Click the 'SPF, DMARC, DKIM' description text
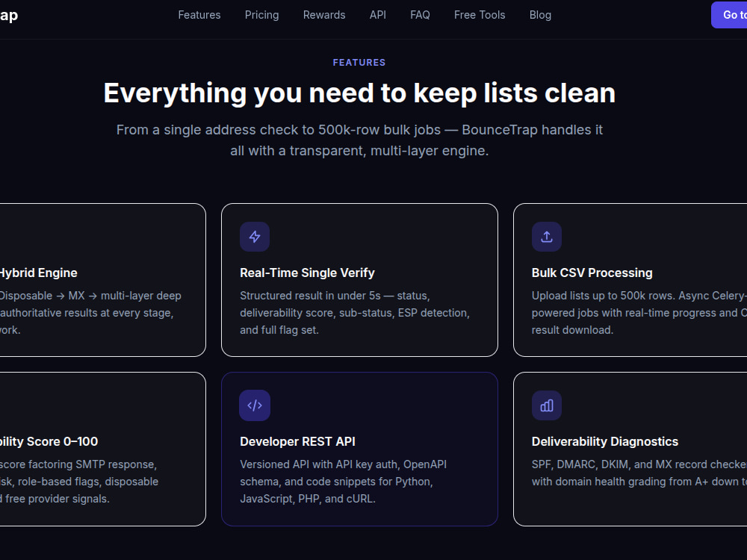The image size is (747, 560). tap(639, 473)
